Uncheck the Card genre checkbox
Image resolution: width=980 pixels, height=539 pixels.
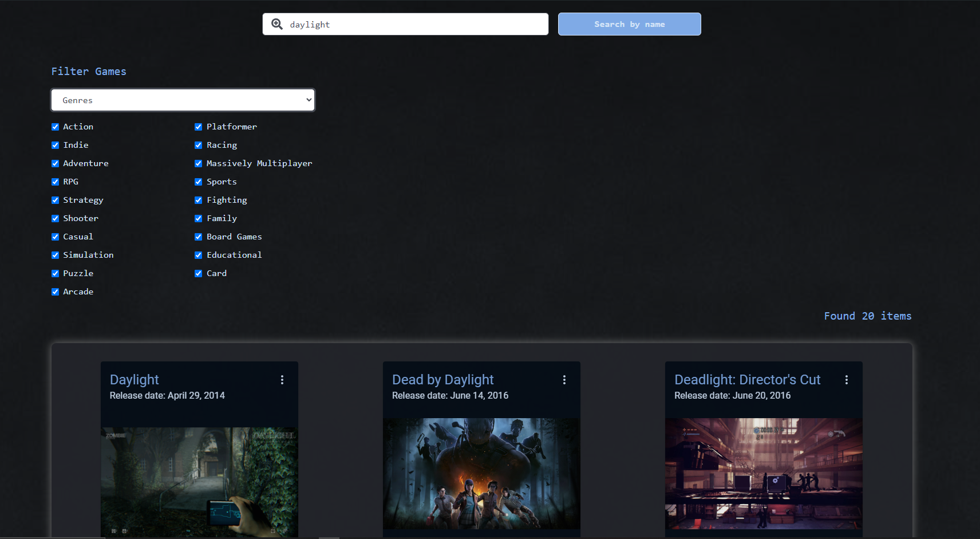click(x=199, y=274)
